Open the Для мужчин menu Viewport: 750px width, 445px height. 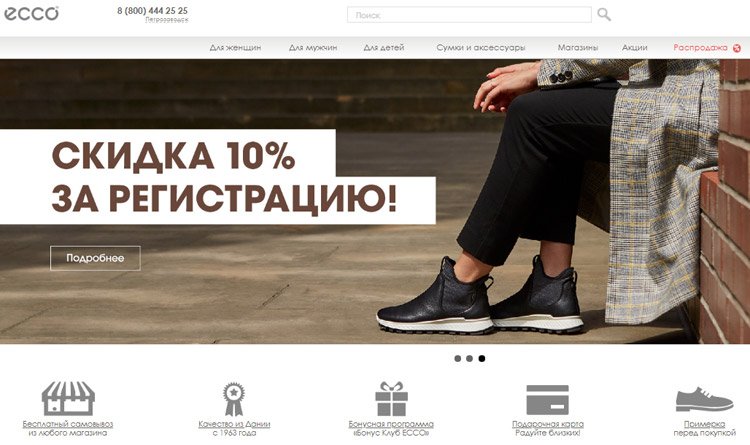click(x=313, y=47)
